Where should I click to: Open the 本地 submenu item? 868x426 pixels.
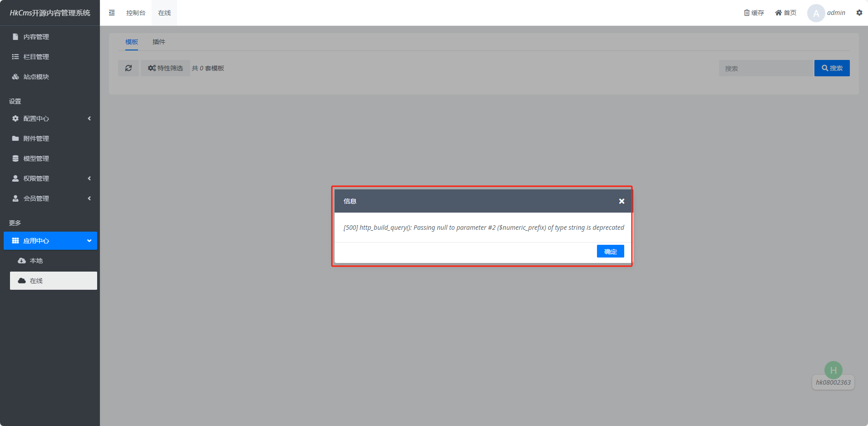[x=53, y=261]
